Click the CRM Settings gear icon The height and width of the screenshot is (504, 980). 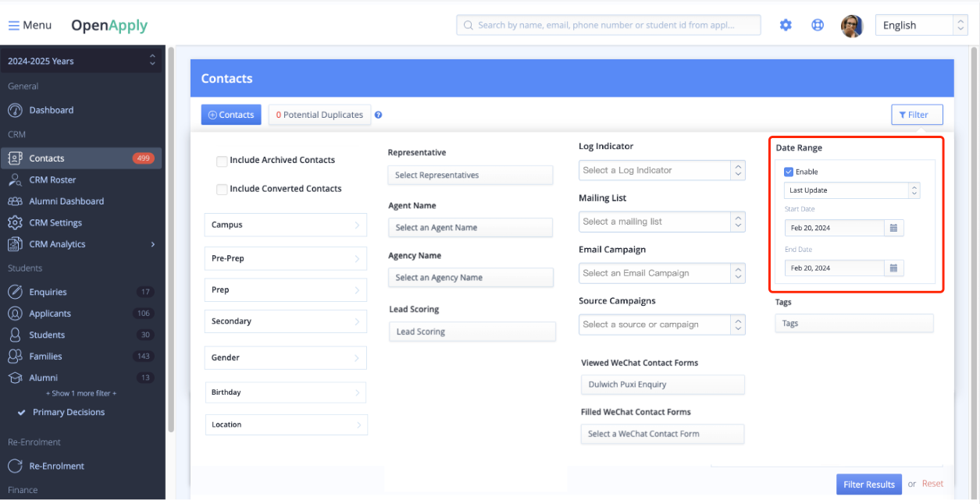click(x=15, y=222)
